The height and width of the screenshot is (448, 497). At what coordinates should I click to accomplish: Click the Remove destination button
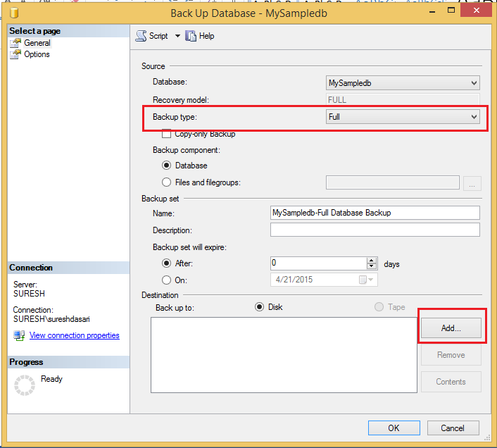451,355
